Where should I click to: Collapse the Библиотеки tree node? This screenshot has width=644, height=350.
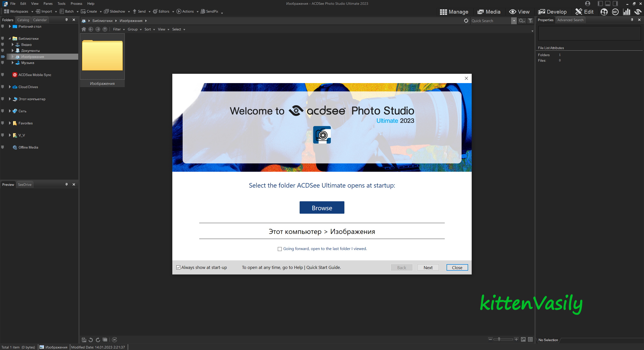(10, 39)
